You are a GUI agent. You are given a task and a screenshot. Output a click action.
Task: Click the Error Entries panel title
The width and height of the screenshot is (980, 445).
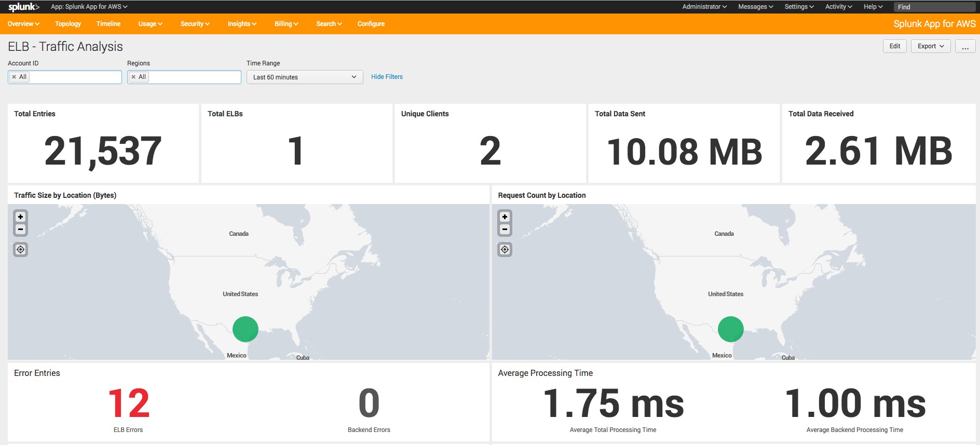click(37, 373)
